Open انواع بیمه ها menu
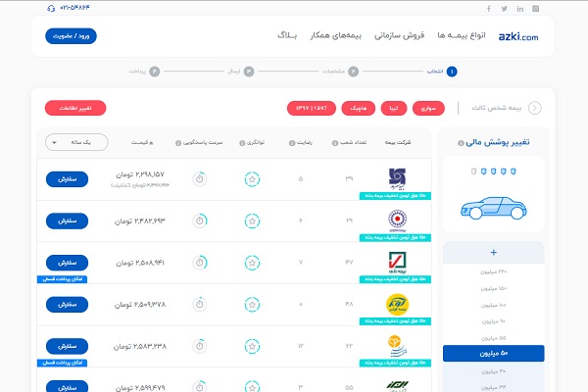 tap(462, 35)
